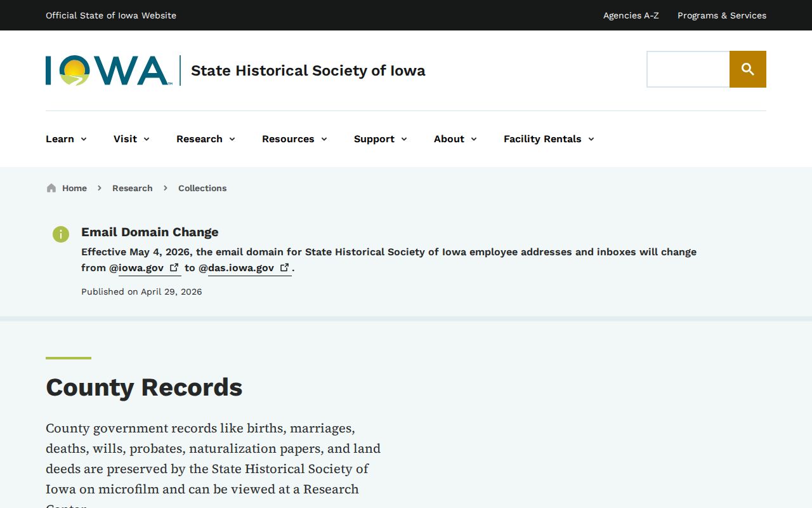The width and height of the screenshot is (812, 508).
Task: Focus the site search input field
Action: 688,69
